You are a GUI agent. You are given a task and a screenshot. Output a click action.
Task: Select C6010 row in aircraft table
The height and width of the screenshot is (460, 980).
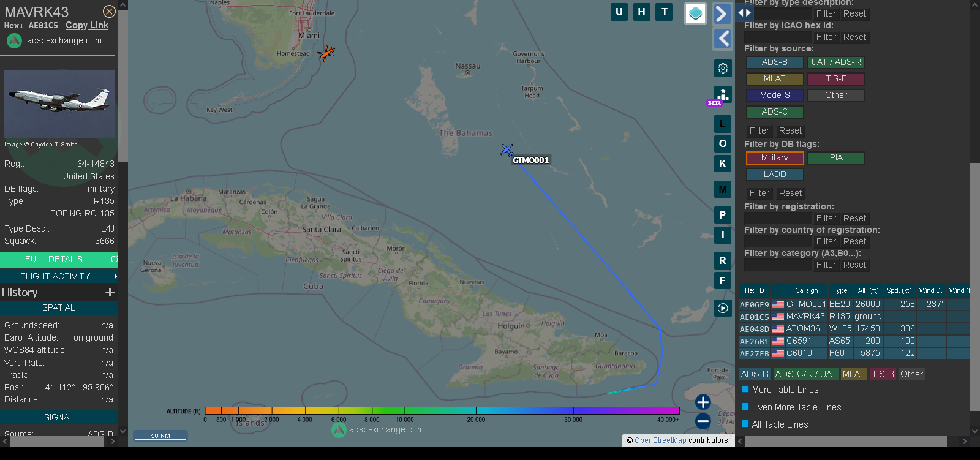854,353
